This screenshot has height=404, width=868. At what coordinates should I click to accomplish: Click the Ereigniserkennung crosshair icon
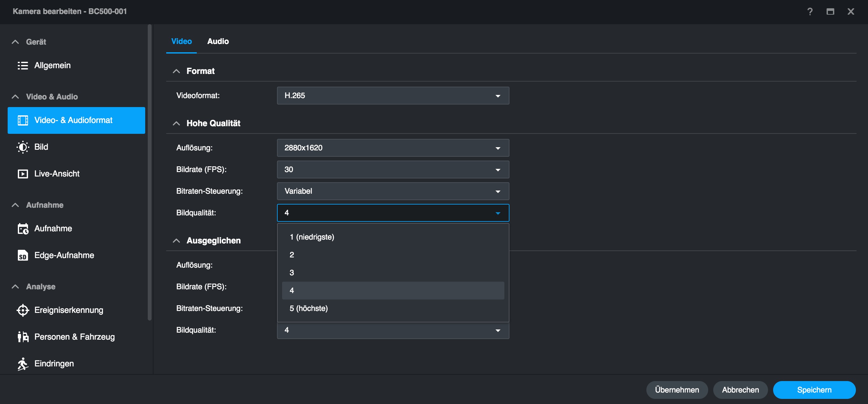[x=23, y=310]
